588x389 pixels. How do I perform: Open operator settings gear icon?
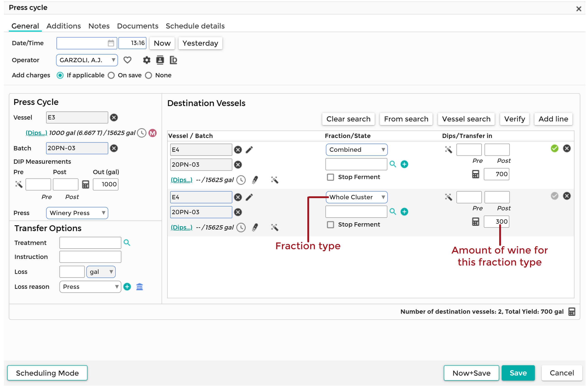pos(147,60)
